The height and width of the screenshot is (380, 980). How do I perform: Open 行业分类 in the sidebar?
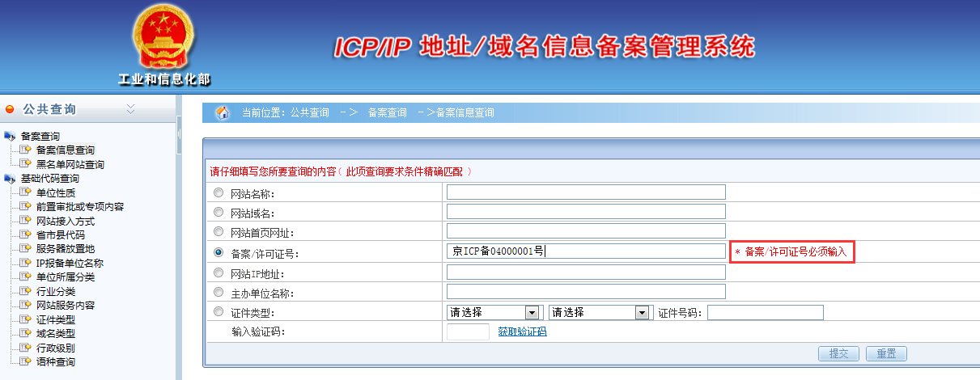55,291
